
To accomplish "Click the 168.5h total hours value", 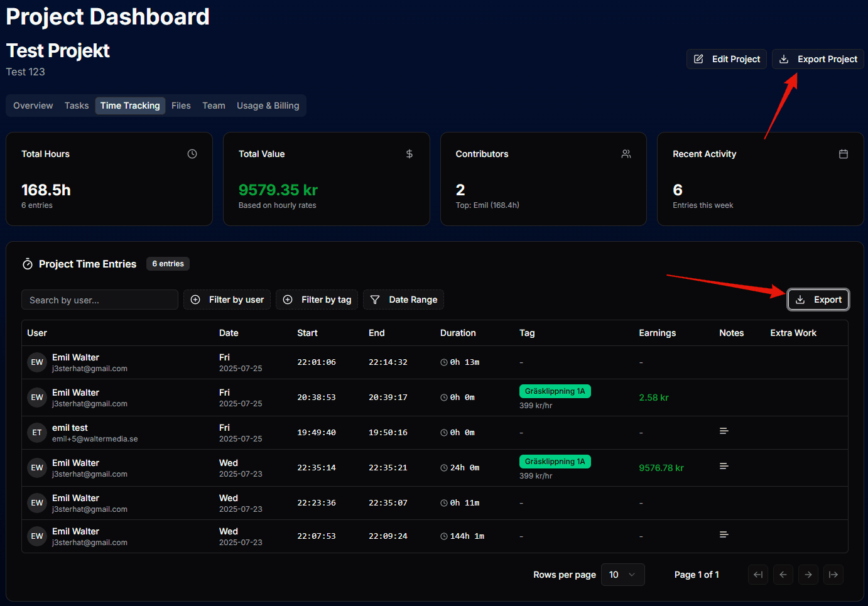I will click(46, 190).
